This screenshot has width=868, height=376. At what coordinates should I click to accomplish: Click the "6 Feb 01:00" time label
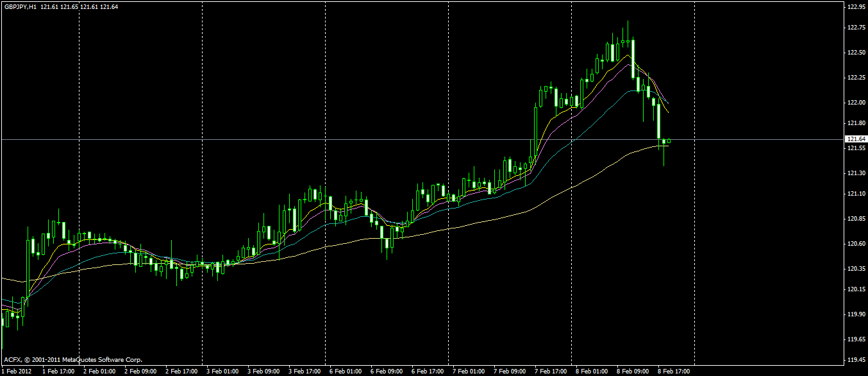pyautogui.click(x=345, y=371)
